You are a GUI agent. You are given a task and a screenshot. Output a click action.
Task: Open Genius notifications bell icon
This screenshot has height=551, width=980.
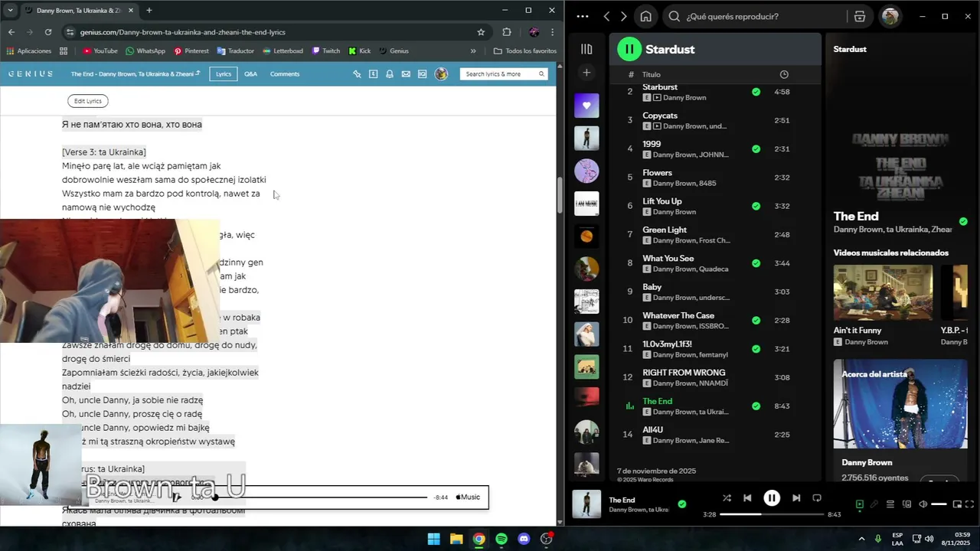pyautogui.click(x=390, y=74)
